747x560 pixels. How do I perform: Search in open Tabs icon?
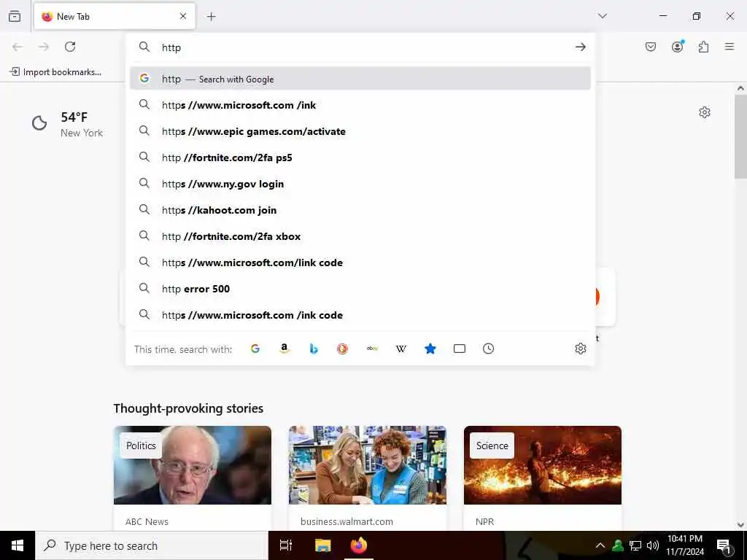[x=460, y=349]
